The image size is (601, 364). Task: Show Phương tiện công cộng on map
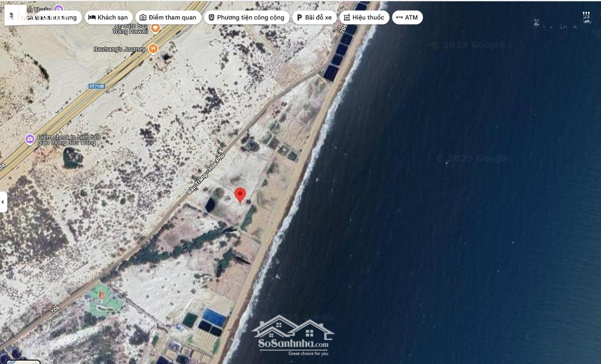[246, 17]
